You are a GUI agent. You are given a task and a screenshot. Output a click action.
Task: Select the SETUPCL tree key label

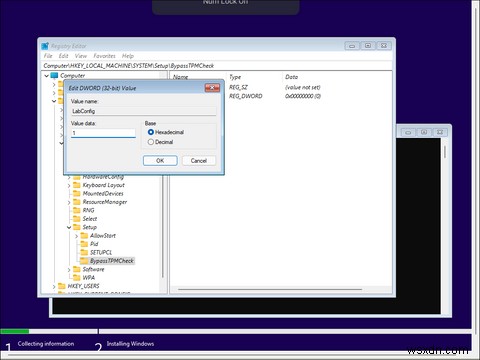(x=101, y=252)
